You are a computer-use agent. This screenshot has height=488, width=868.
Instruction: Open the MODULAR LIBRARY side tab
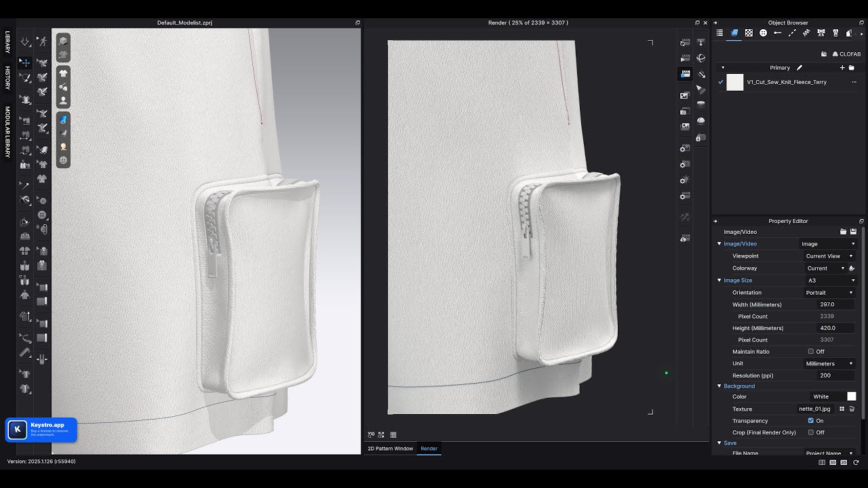click(x=7, y=131)
